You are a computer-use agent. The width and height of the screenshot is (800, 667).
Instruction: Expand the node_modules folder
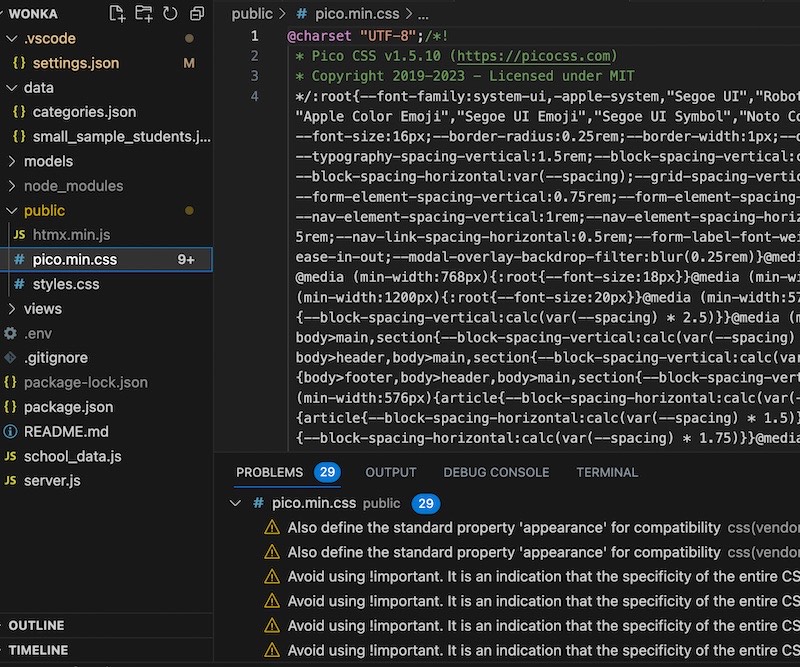tap(12, 186)
